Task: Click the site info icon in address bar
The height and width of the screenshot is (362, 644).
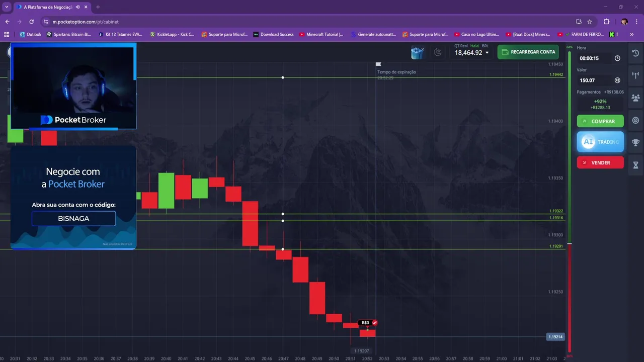Action: point(46,22)
